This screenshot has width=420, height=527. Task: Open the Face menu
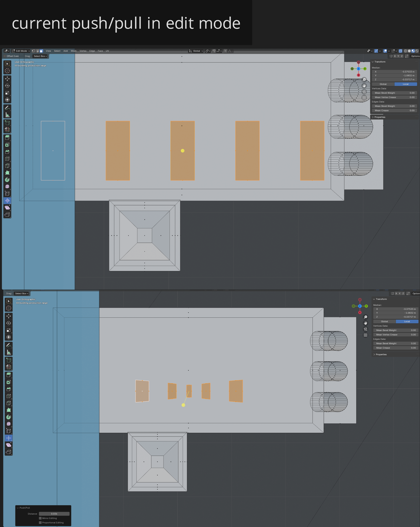pos(100,51)
